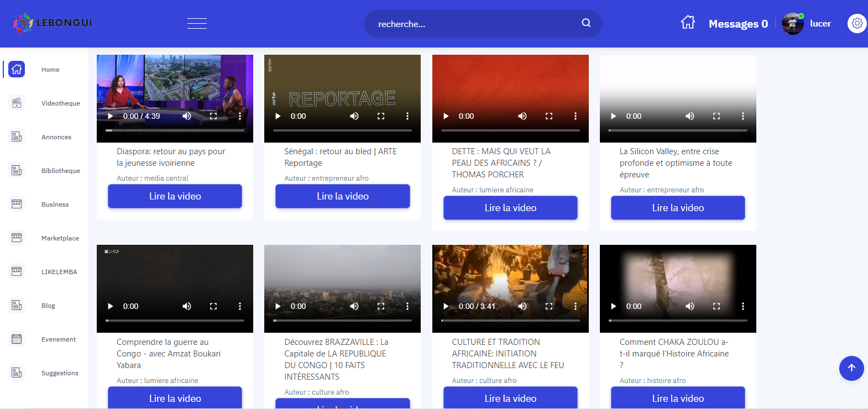
Task: Click the Diaspora video progress bar
Action: click(175, 130)
